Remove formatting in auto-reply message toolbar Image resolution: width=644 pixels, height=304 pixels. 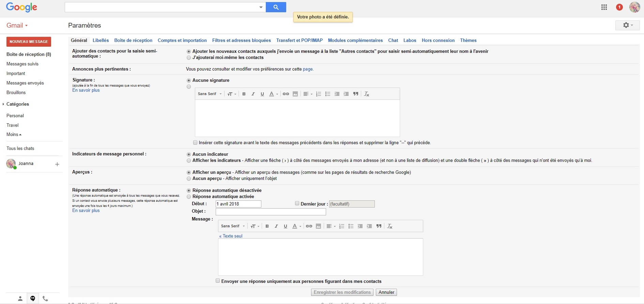click(x=390, y=226)
